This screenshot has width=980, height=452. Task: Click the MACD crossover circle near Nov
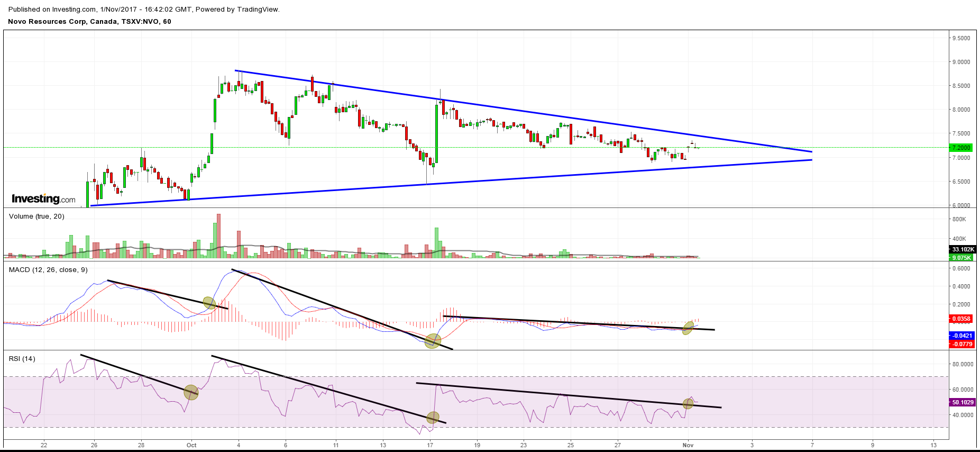[688, 328]
